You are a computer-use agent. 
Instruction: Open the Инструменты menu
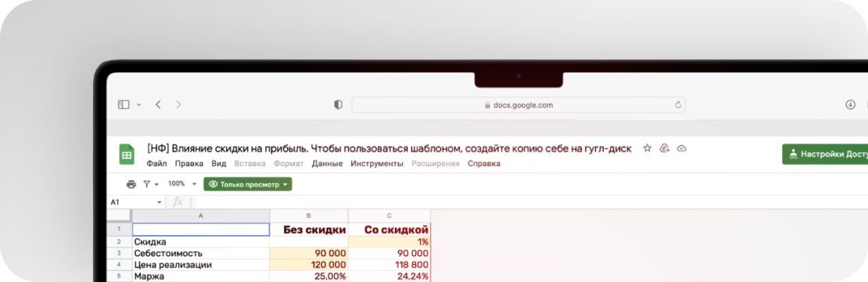pyautogui.click(x=377, y=164)
